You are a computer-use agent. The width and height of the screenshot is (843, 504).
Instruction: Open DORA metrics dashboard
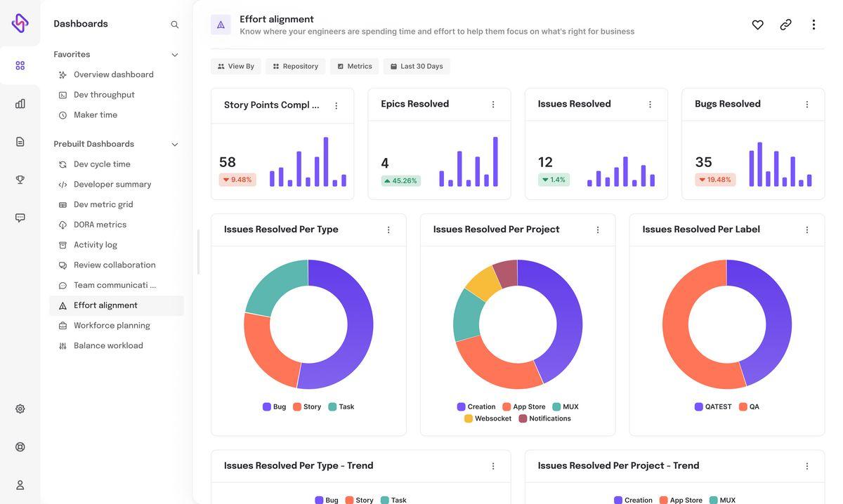pos(100,225)
